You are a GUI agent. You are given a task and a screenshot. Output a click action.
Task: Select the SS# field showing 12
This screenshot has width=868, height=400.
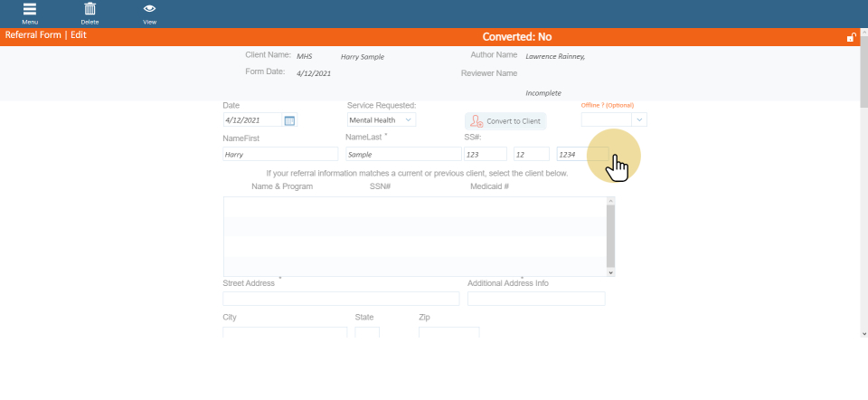point(533,155)
